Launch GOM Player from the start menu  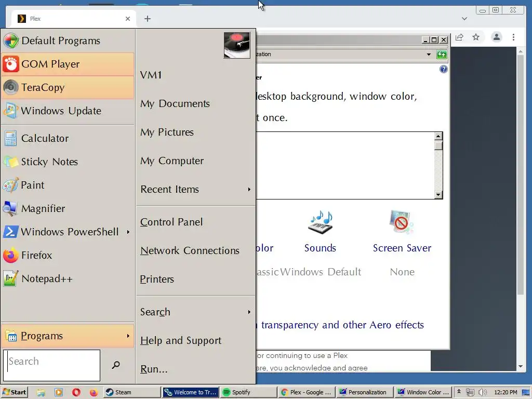tap(68, 64)
